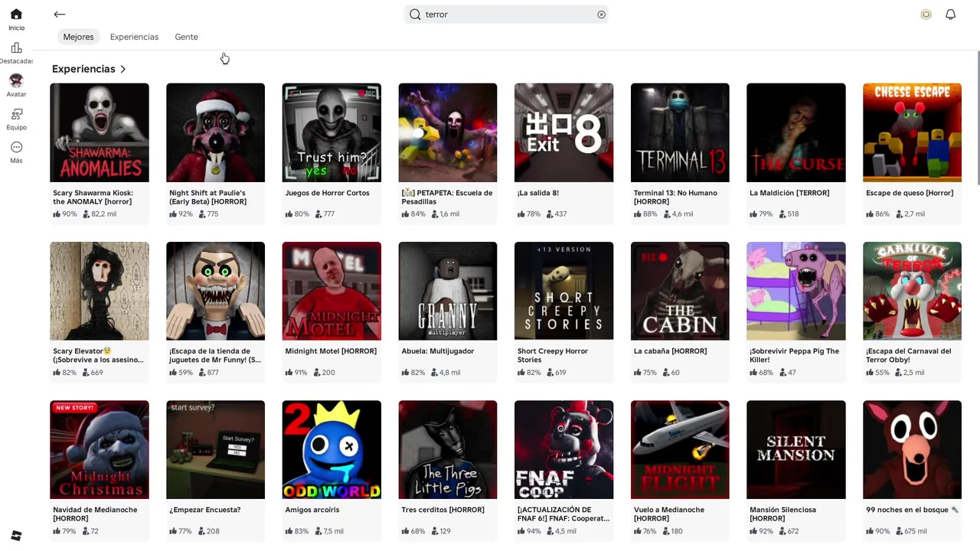The height and width of the screenshot is (551, 980).
Task: Click the back arrow at top left
Action: click(60, 15)
